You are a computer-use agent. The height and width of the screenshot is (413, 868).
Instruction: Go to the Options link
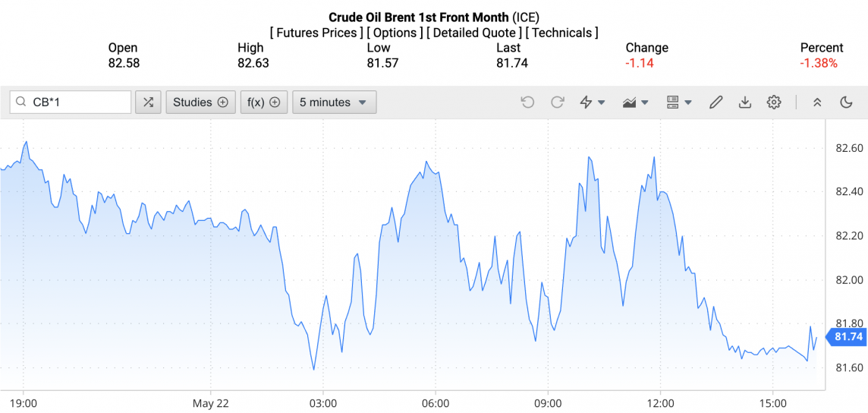tap(395, 33)
